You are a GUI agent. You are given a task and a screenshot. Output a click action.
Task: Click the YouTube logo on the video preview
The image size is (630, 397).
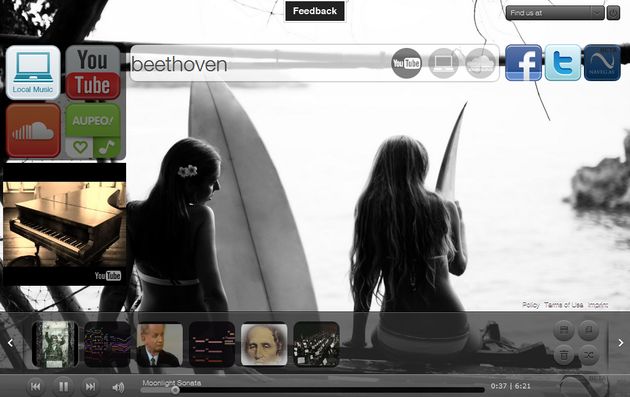(x=108, y=275)
